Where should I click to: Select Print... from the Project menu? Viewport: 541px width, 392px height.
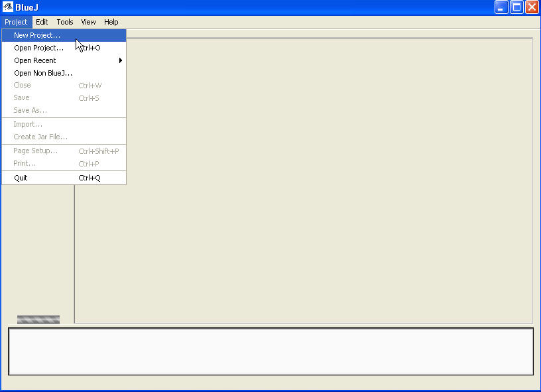(25, 163)
